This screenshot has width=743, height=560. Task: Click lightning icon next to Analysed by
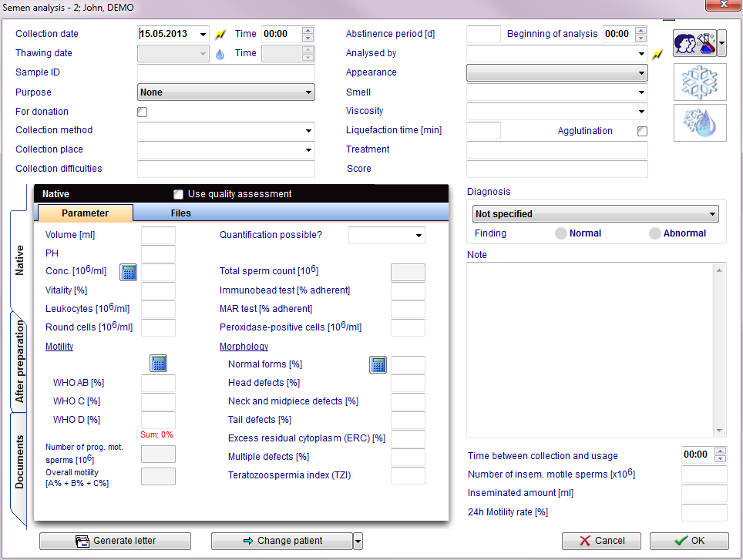click(657, 55)
